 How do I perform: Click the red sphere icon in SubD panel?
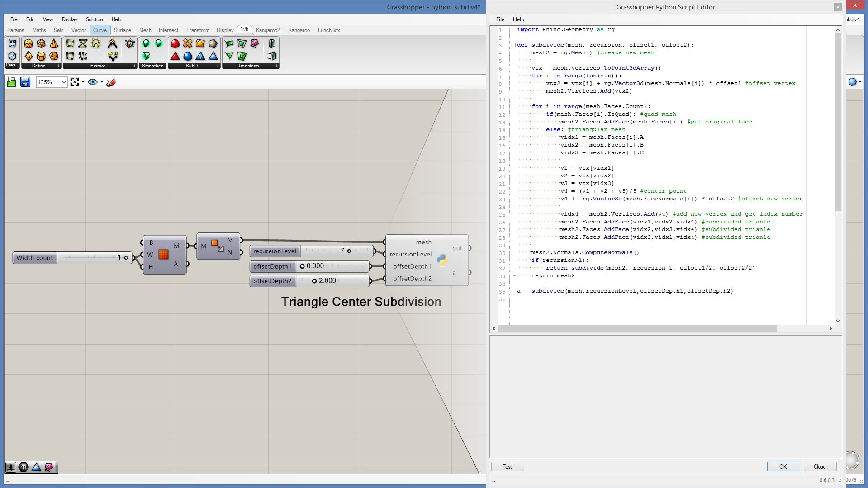click(x=175, y=44)
